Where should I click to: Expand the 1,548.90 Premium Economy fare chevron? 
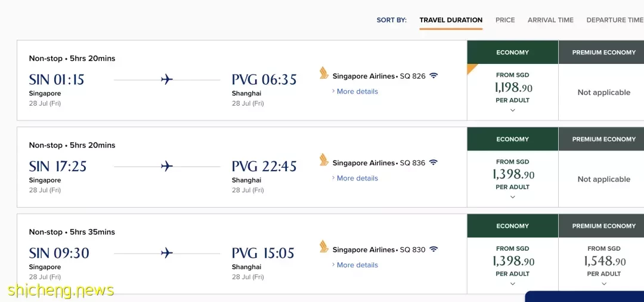(603, 283)
